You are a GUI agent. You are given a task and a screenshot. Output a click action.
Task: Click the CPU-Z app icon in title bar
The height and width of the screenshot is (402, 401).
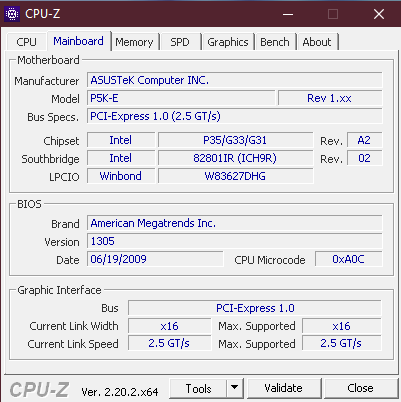12,14
